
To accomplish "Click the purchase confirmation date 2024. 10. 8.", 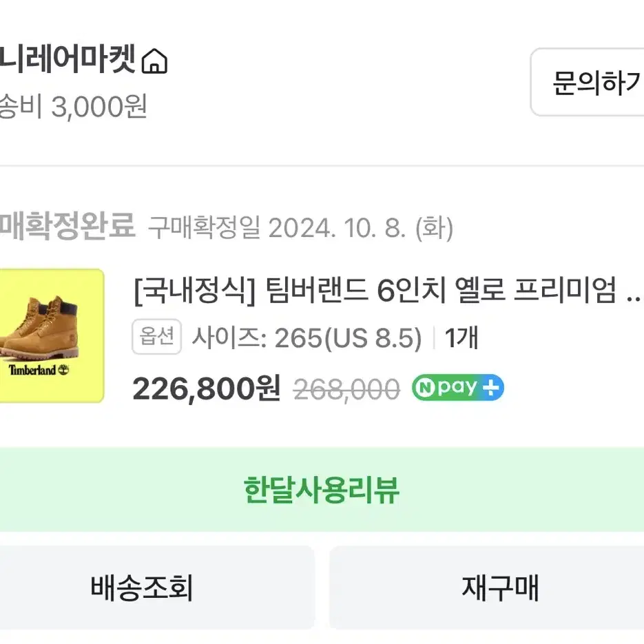I will [337, 228].
